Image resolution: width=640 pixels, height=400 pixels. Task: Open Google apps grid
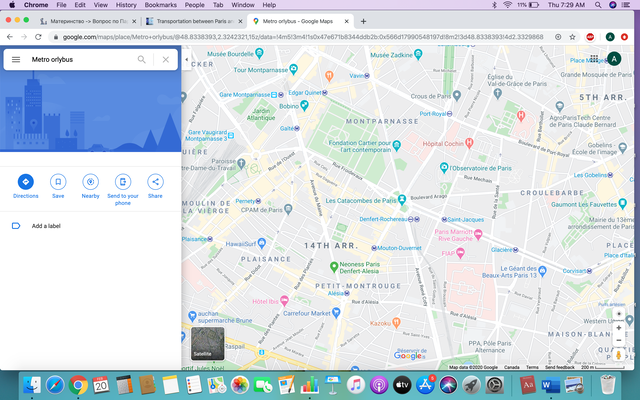594,59
